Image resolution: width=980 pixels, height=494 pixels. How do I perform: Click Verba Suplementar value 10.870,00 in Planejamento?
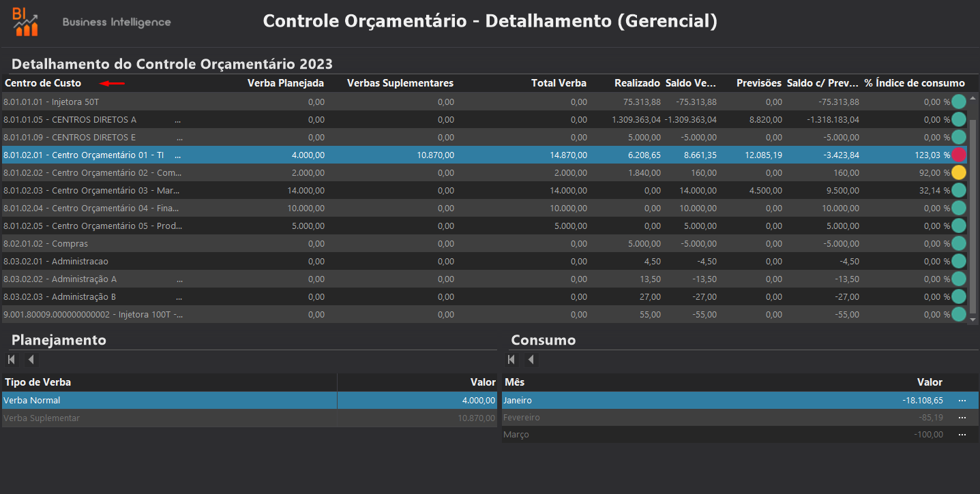[x=476, y=418]
